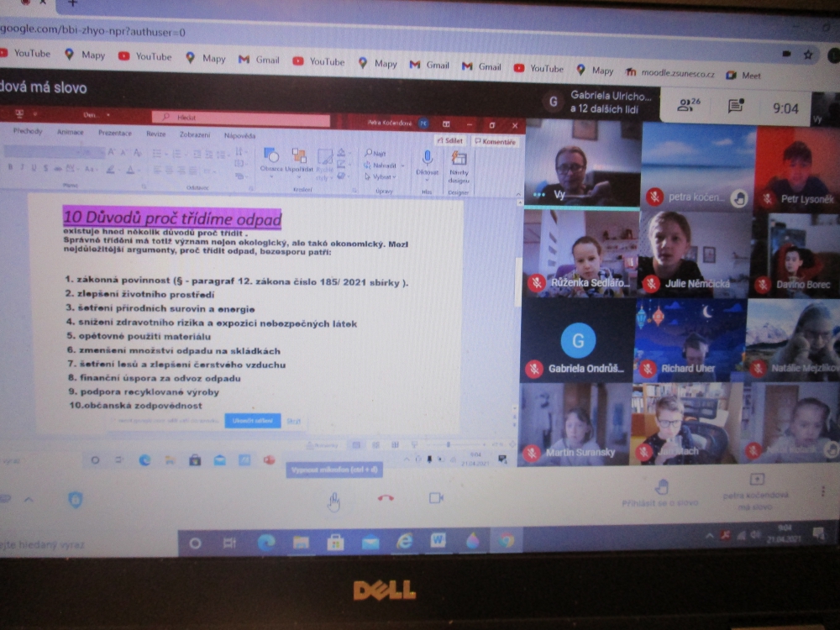
Task: Open Meet's three-dot more options menu
Action: (823, 491)
